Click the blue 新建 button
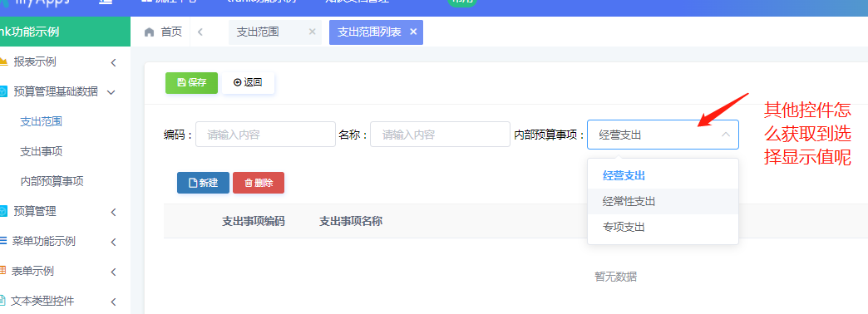Screen dimensions: 868x314 203,183
